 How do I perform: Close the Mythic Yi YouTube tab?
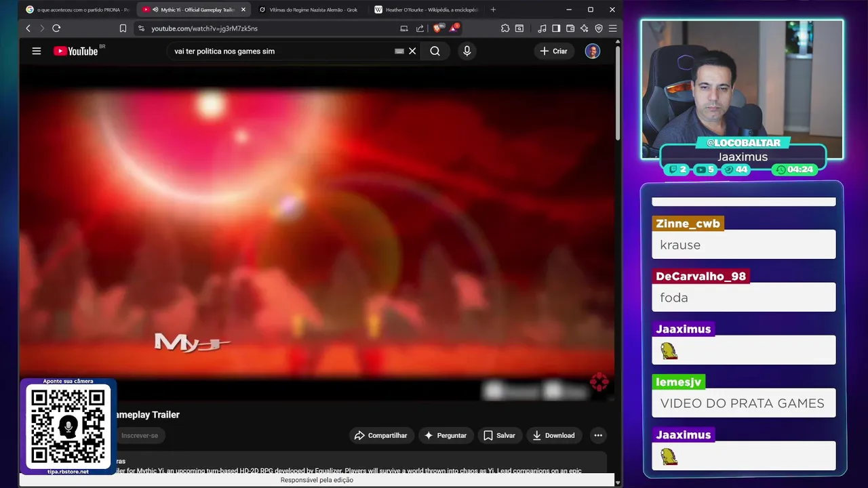(x=243, y=9)
